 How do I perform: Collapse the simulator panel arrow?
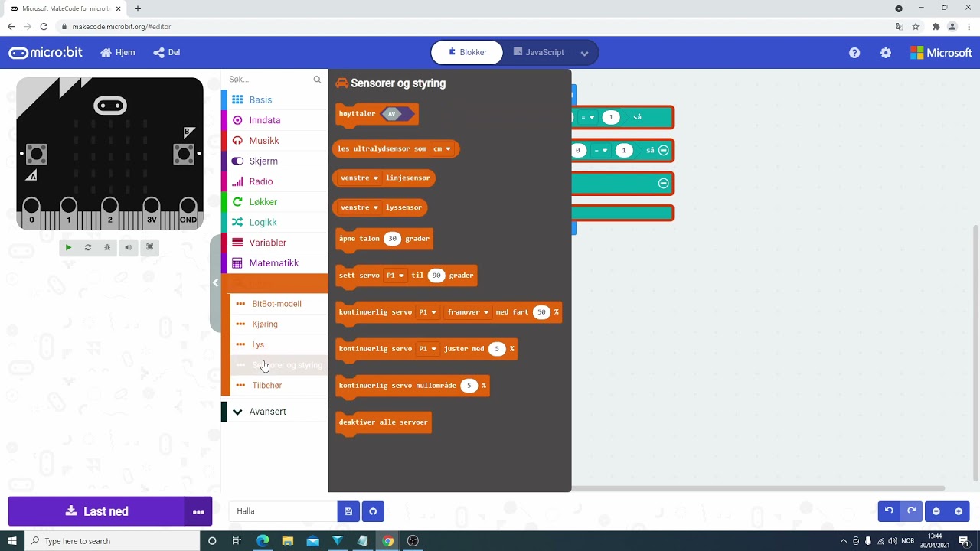215,283
